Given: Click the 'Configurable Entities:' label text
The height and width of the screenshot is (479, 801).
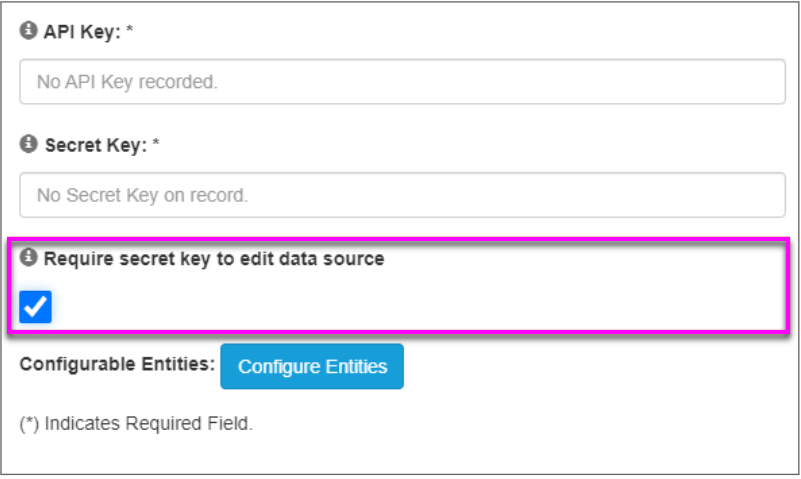Looking at the screenshot, I should pyautogui.click(x=117, y=364).
